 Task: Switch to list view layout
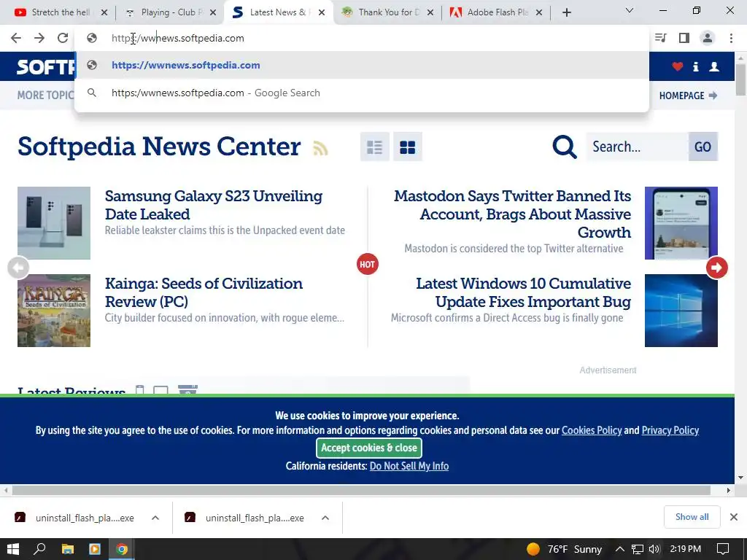(x=374, y=147)
